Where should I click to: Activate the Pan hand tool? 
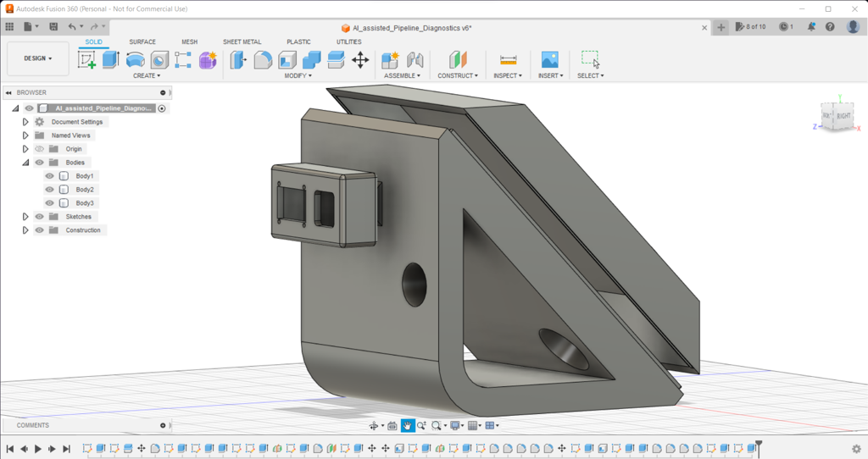(408, 425)
